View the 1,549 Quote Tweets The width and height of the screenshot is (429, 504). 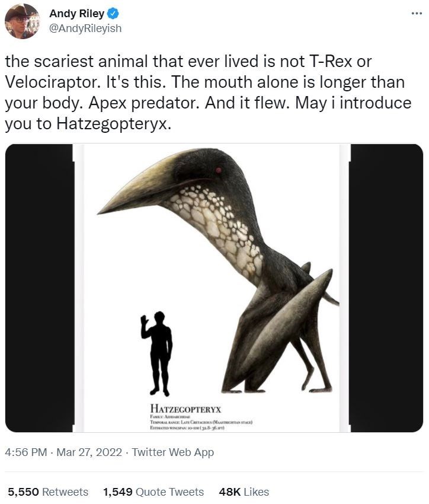153,492
